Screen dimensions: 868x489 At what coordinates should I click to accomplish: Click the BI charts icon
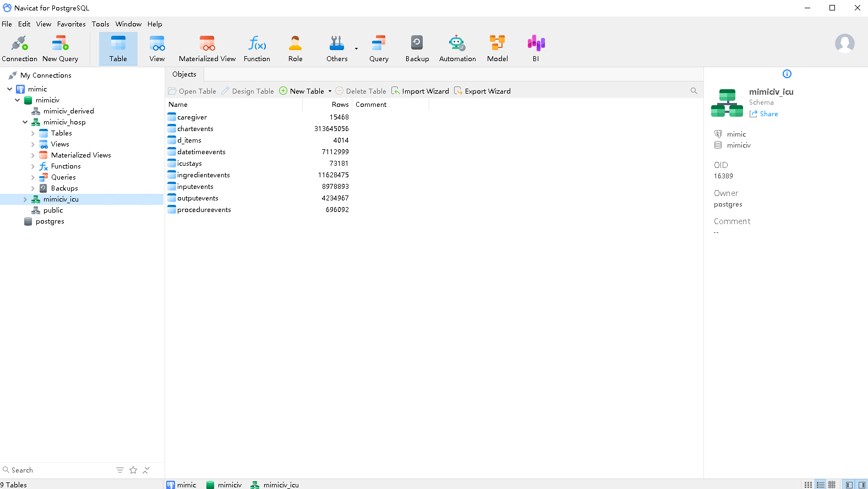coord(536,48)
